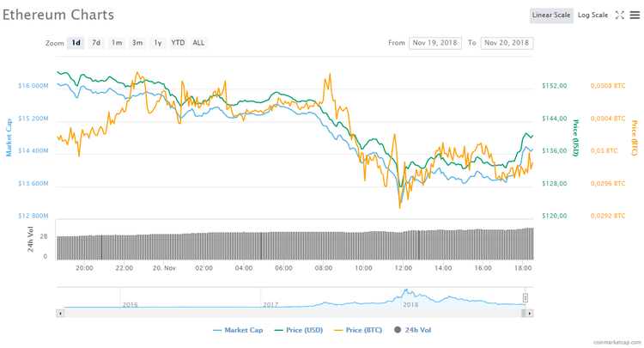The image size is (644, 348).
Task: Click the 18:00 time axis label
Action: pyautogui.click(x=523, y=268)
